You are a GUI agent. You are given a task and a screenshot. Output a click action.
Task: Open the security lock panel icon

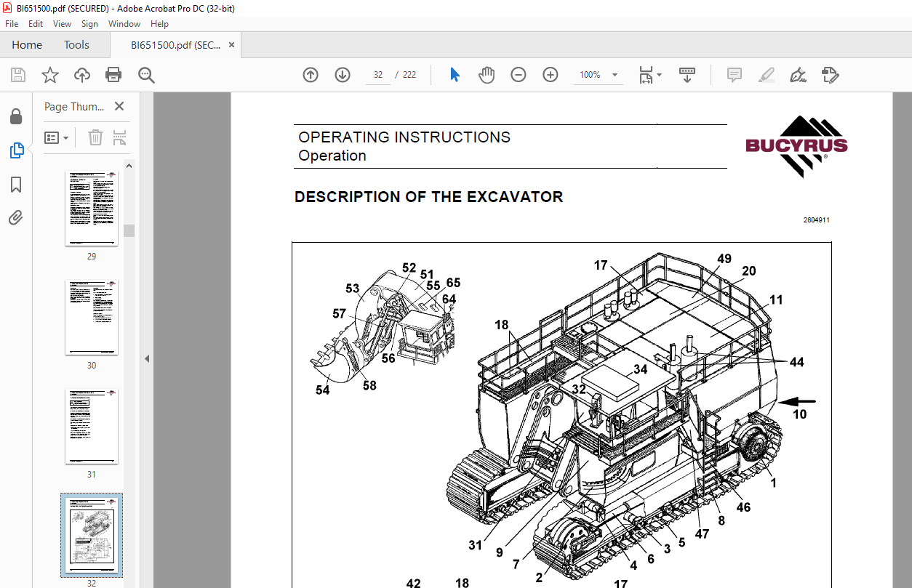click(16, 116)
